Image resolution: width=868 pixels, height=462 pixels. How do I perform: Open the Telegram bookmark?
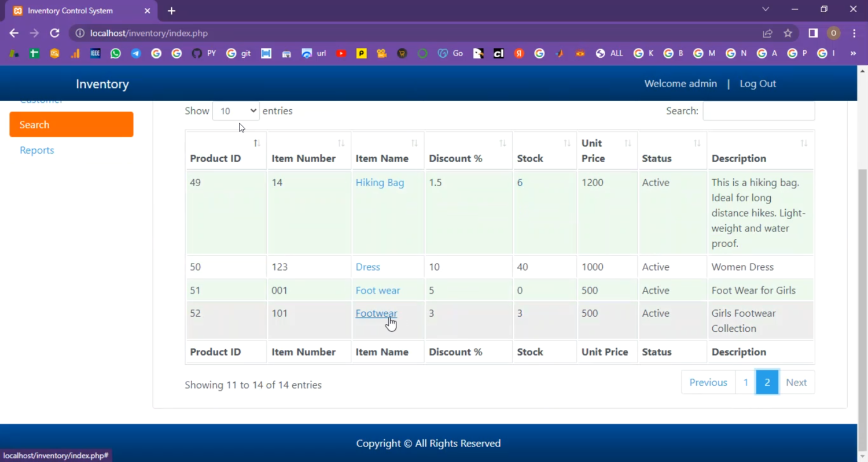click(136, 53)
